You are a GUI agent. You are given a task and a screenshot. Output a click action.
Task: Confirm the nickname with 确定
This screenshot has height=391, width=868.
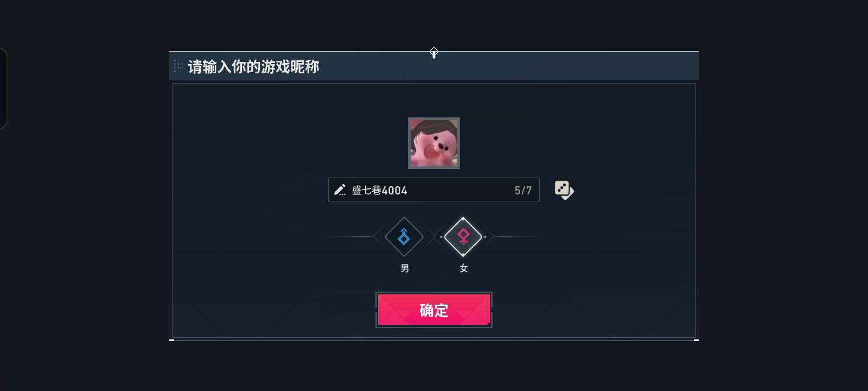tap(434, 310)
